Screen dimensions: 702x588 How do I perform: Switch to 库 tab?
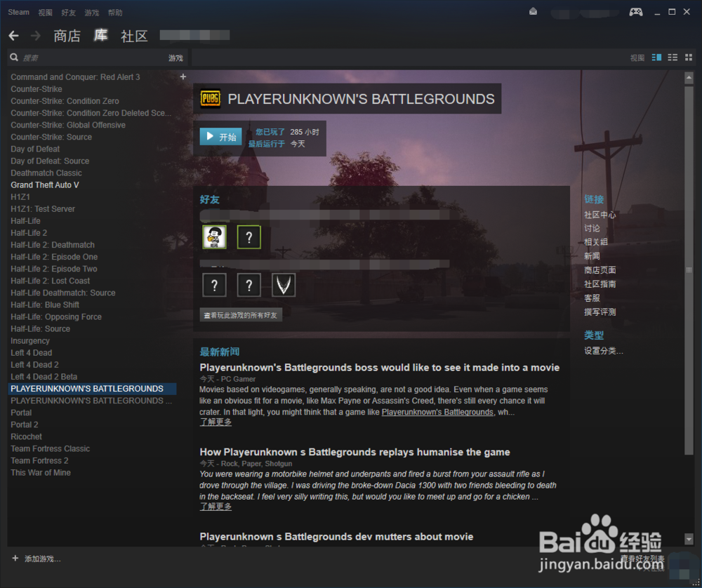pos(100,35)
